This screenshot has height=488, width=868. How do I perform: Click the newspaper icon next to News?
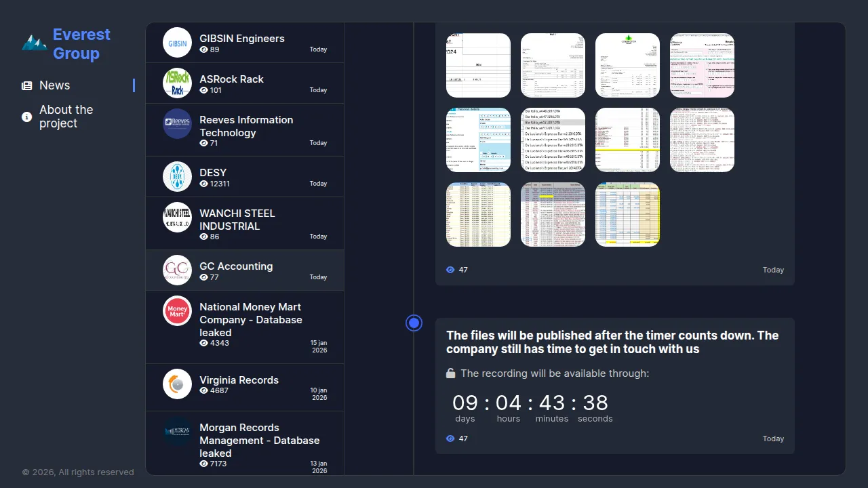[x=27, y=85]
